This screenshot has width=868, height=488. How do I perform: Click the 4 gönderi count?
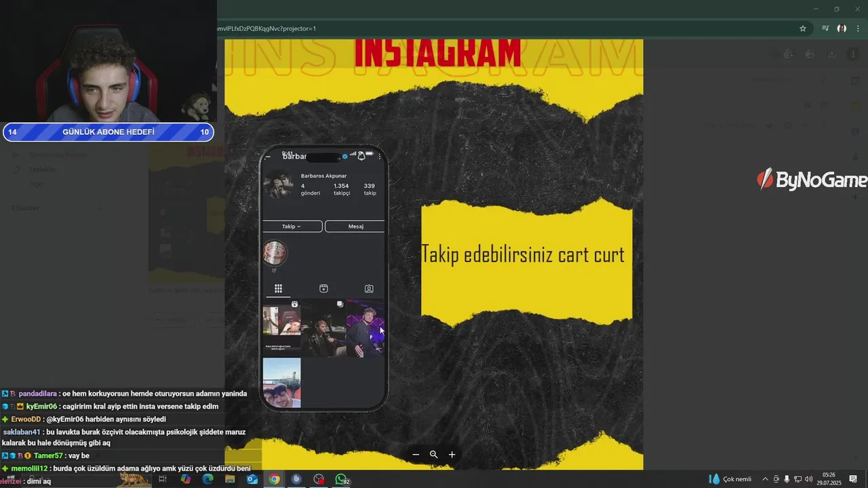coord(310,189)
